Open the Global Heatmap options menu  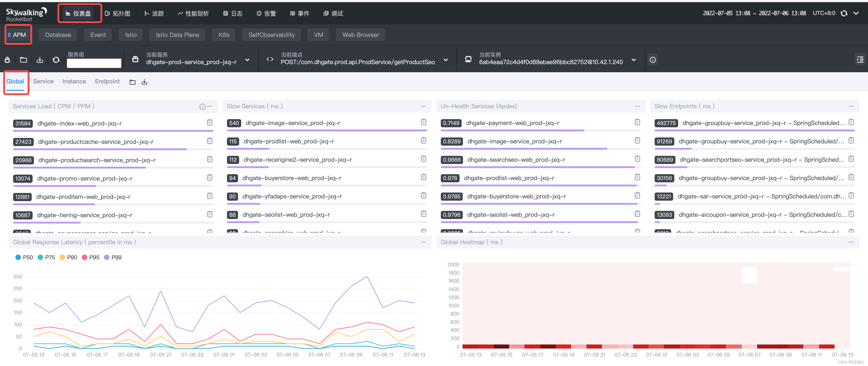[x=851, y=242]
